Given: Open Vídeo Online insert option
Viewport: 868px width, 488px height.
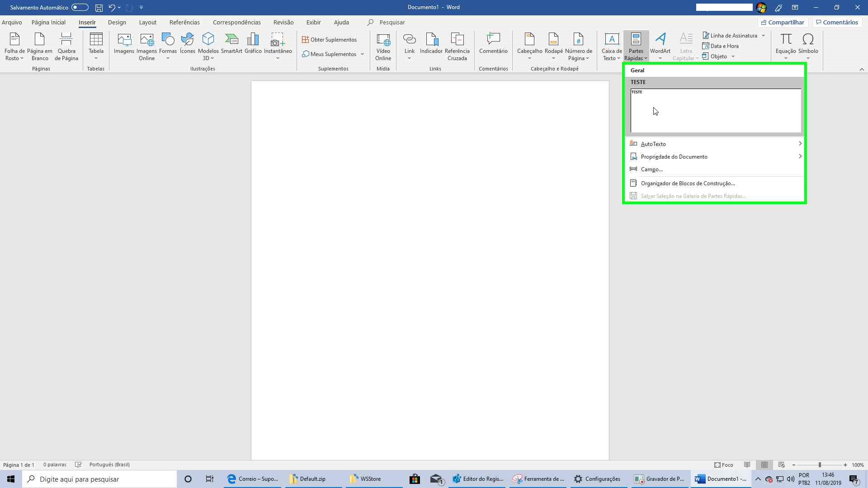Looking at the screenshot, I should [x=383, y=46].
